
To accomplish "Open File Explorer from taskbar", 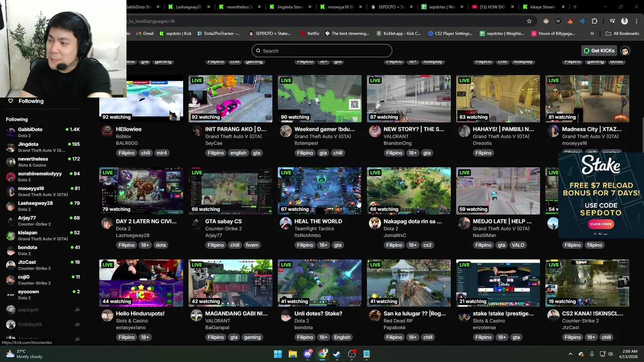I will coord(292,354).
